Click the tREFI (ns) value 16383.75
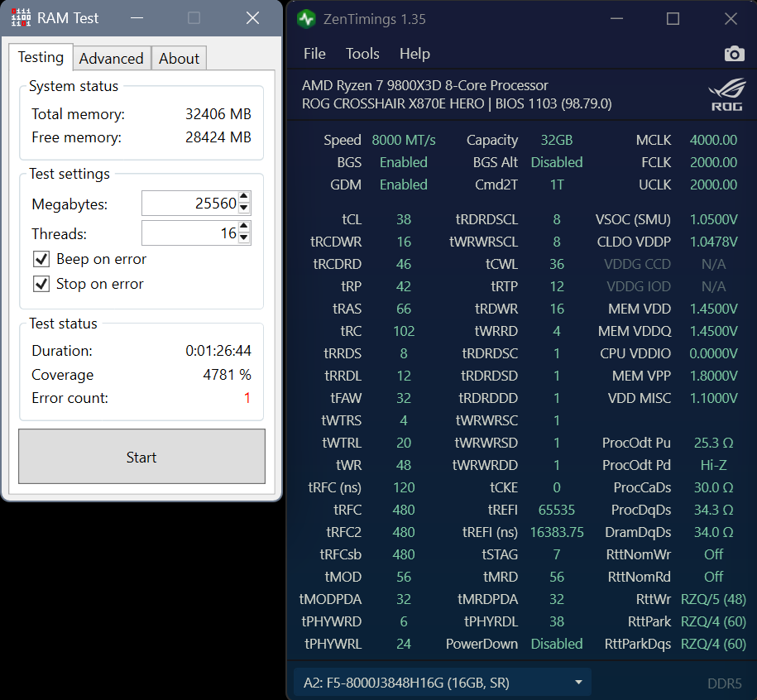 [x=557, y=532]
